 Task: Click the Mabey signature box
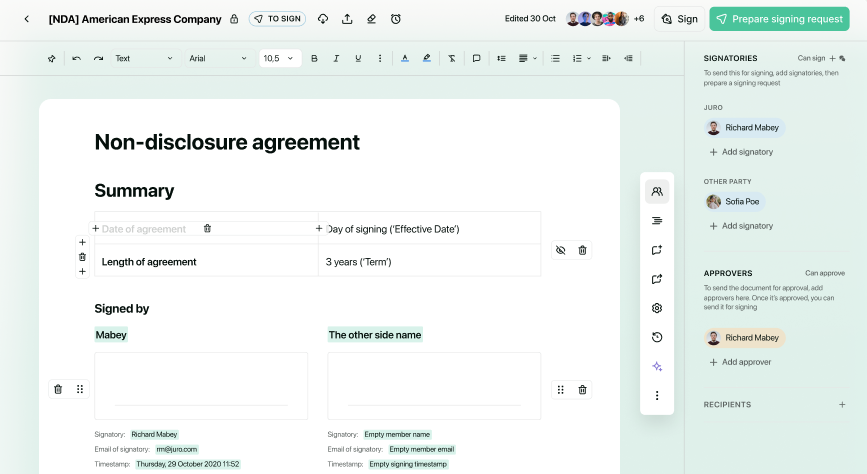[x=201, y=386]
